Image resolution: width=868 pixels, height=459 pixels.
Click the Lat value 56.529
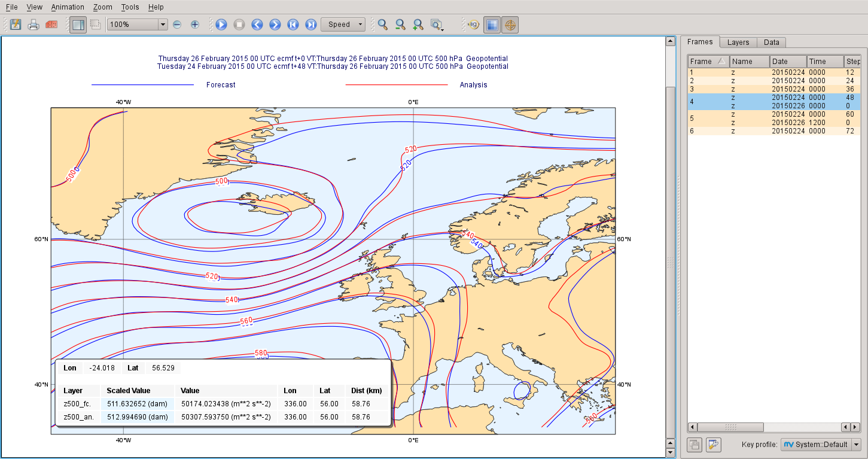[x=163, y=368]
